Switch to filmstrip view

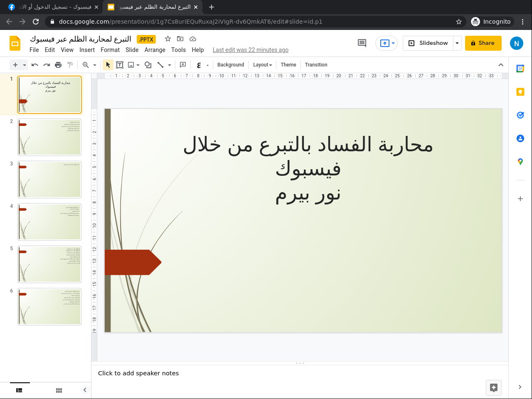coord(19,390)
